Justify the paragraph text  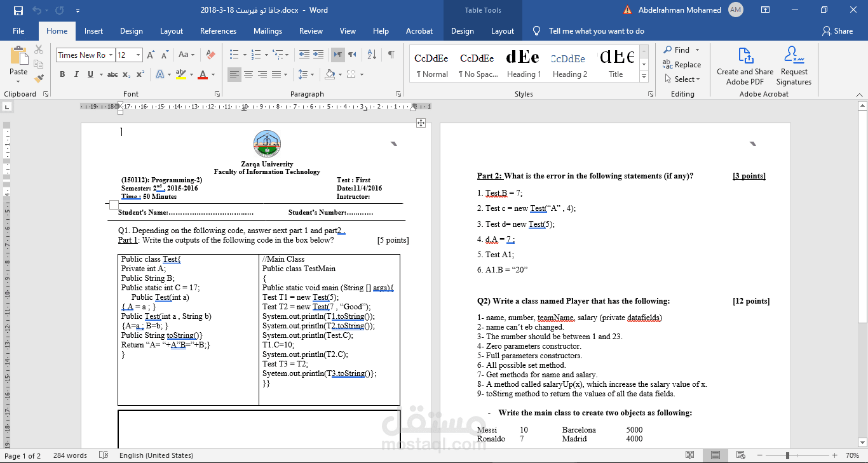click(x=276, y=74)
